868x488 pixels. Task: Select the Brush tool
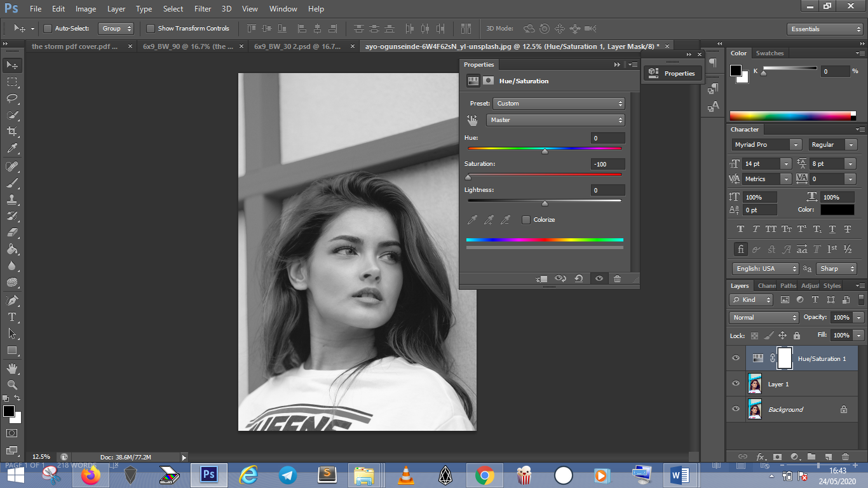tap(12, 183)
